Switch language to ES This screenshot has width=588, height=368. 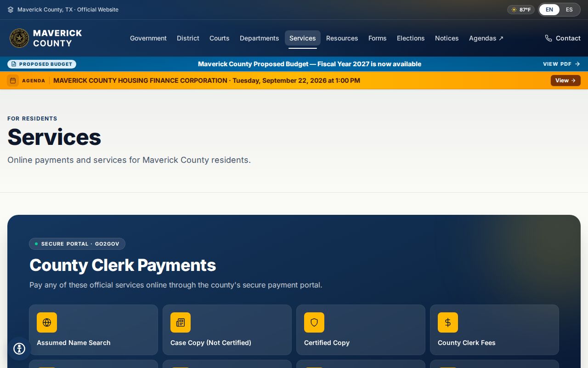(x=569, y=10)
